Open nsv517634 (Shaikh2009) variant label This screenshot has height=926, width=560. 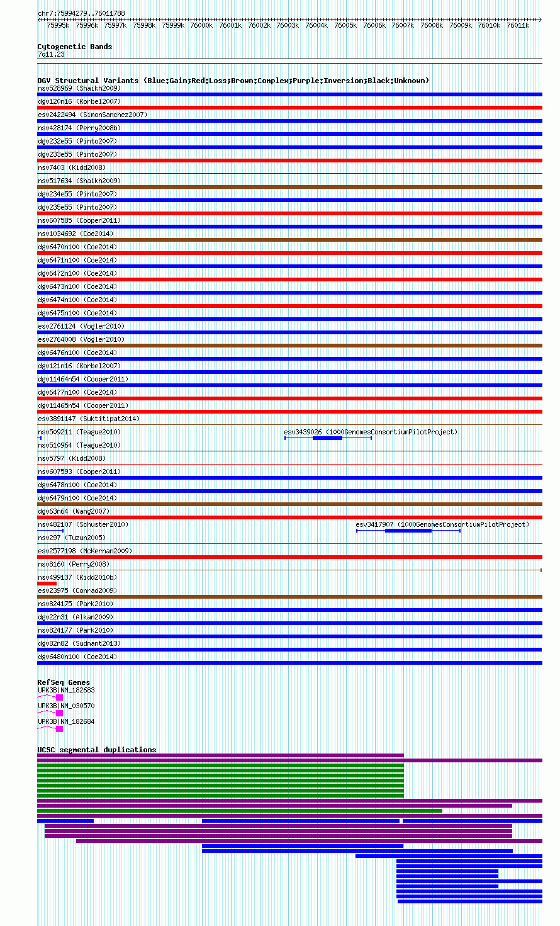point(79,181)
